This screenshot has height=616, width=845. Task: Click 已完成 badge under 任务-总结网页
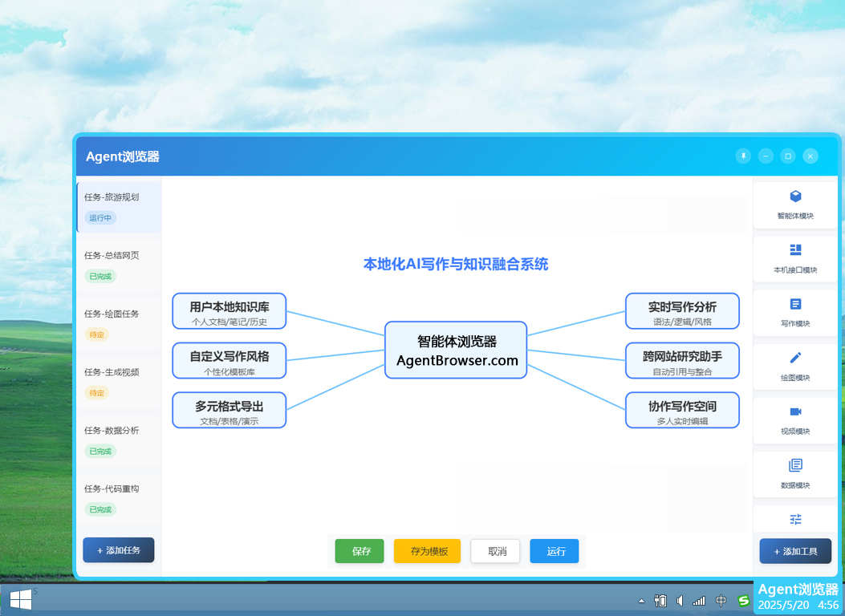(x=100, y=276)
